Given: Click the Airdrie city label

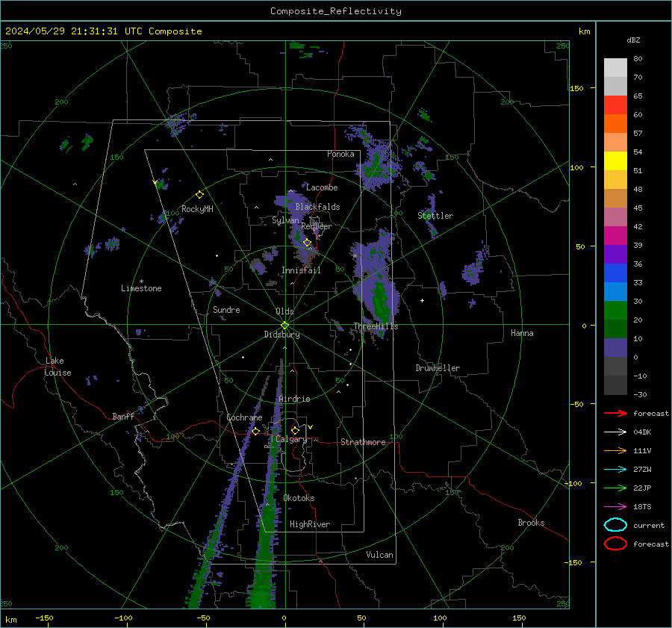Looking at the screenshot, I should 294,399.
